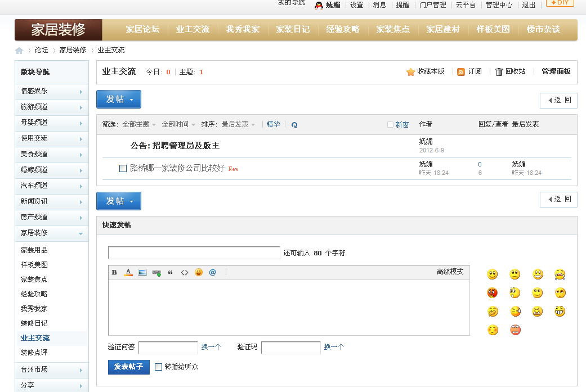Click inside the post title input field

click(x=194, y=252)
